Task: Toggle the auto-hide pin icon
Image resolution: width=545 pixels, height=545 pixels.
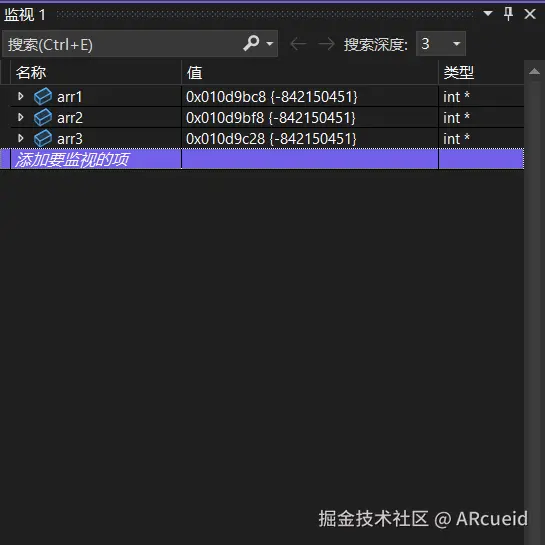Action: point(508,14)
